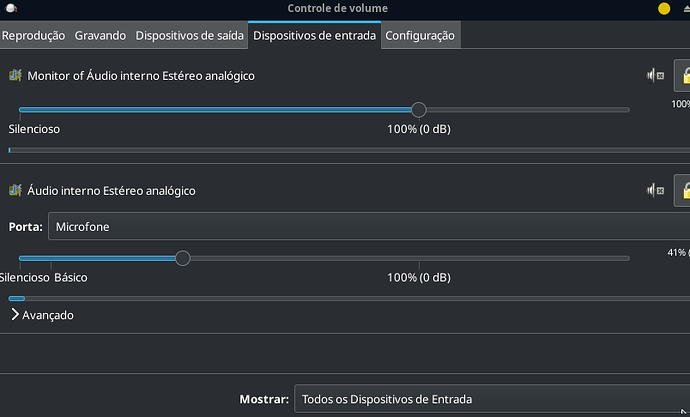This screenshot has height=417, width=690.
Task: Select the Dispositivos de entrada tab
Action: (x=314, y=36)
